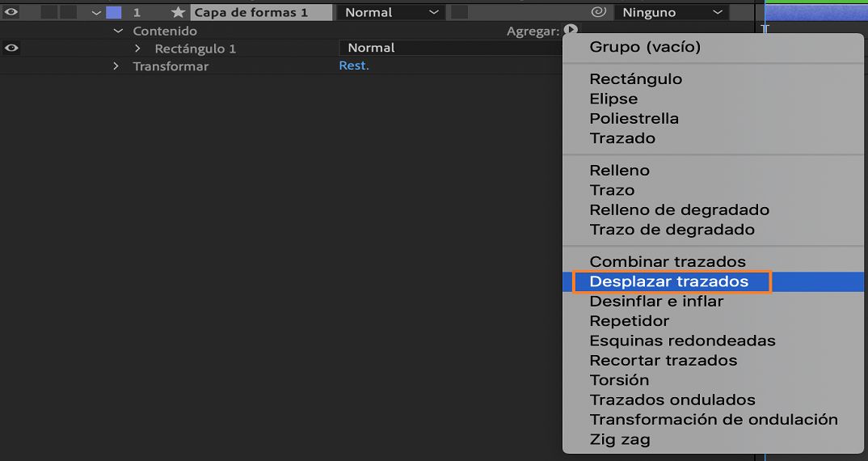The height and width of the screenshot is (461, 868).
Task: Add Esquinas redondeadas from the menu
Action: coord(682,340)
